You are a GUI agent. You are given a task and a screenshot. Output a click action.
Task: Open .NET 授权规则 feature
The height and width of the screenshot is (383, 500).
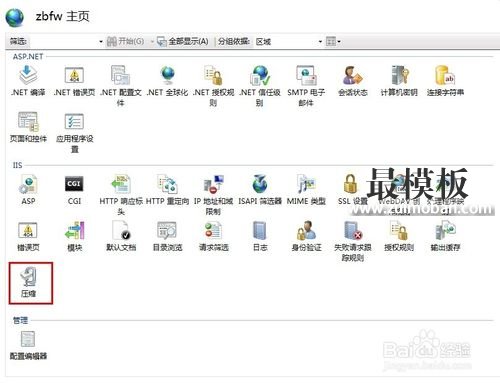tap(213, 85)
